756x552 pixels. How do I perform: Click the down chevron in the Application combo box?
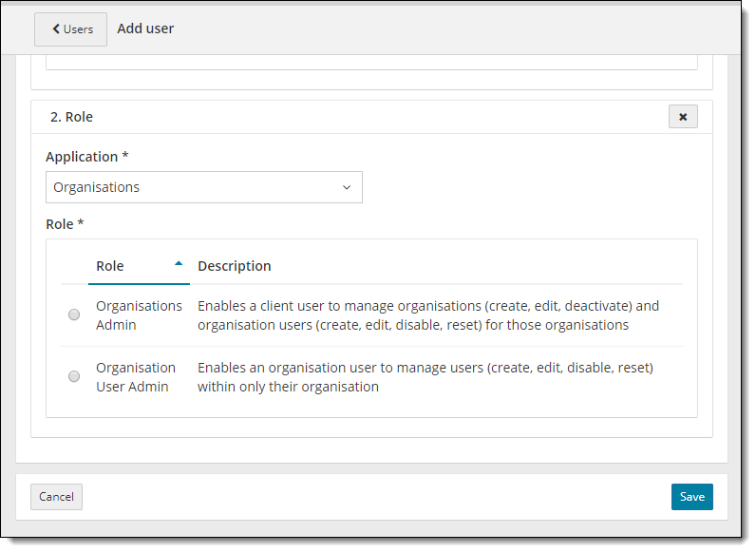347,187
